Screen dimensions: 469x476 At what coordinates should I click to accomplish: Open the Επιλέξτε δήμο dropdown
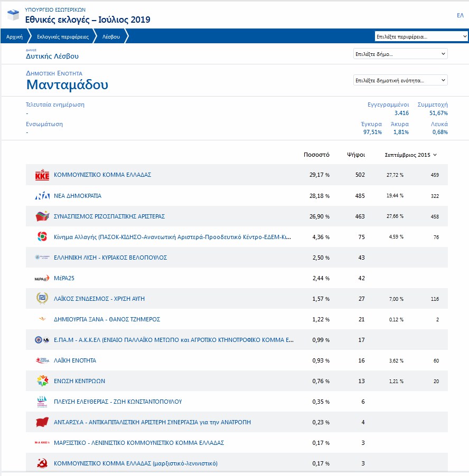pos(400,54)
